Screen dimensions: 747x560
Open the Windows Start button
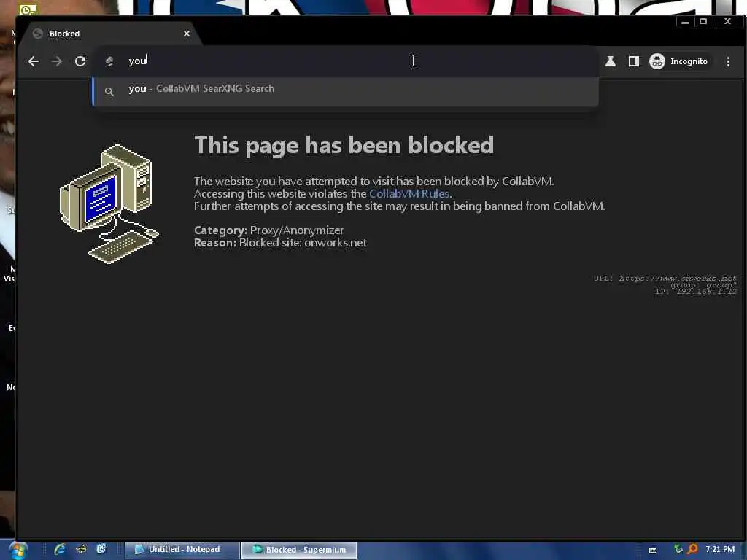(x=18, y=550)
